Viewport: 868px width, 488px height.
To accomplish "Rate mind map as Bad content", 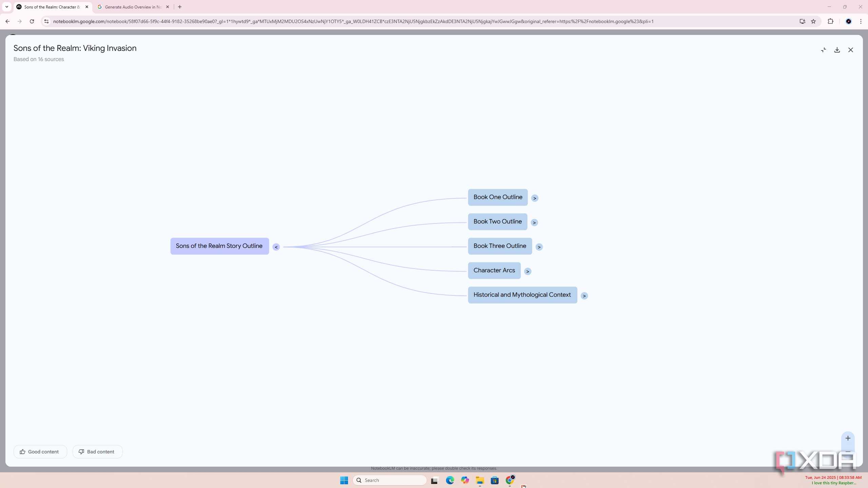I will point(97,452).
